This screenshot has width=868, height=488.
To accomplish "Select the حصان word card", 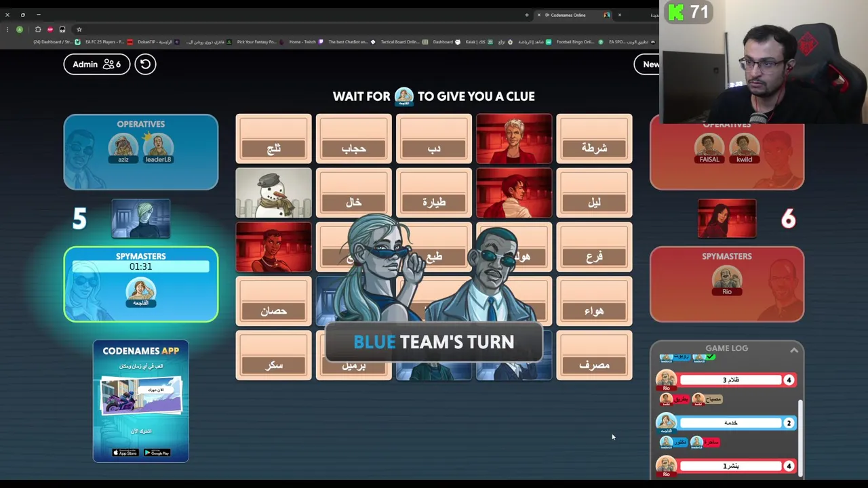I will [x=273, y=302].
